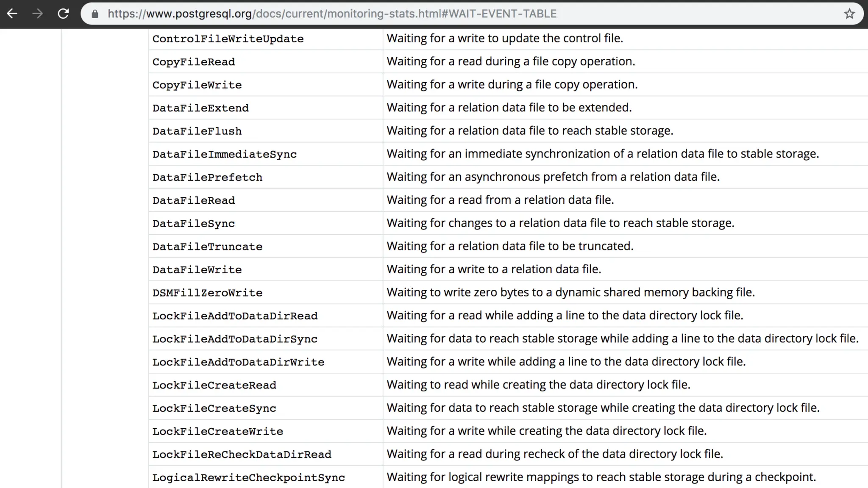
Task: Click LogicalRewriteCheckpointSync event name
Action: [248, 477]
